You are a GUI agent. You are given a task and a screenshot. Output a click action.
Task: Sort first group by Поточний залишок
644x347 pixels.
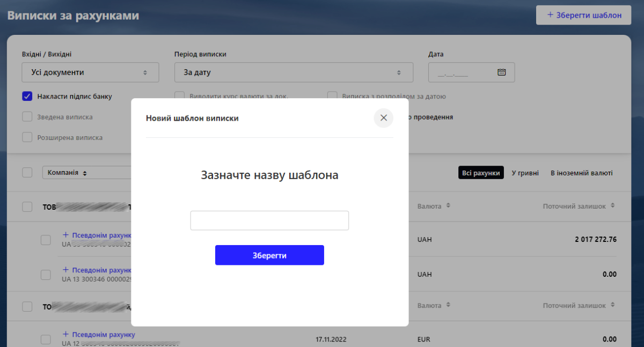point(579,206)
